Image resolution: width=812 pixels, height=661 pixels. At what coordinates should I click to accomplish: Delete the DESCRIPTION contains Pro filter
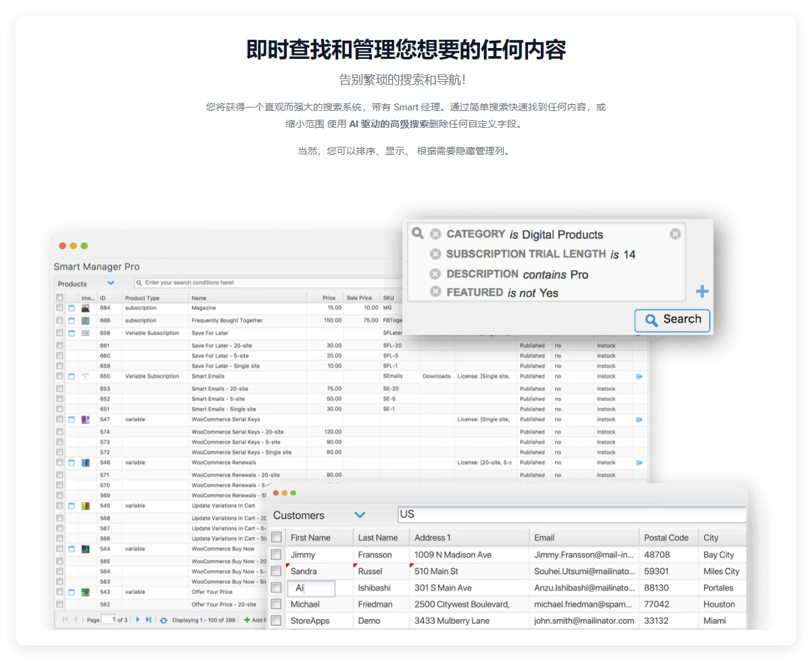[435, 274]
